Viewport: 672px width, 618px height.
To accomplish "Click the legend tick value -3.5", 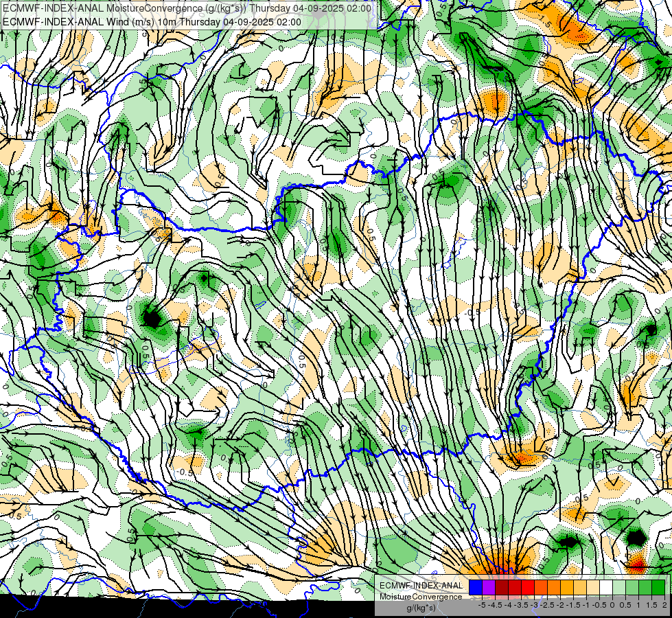I will [x=522, y=605].
